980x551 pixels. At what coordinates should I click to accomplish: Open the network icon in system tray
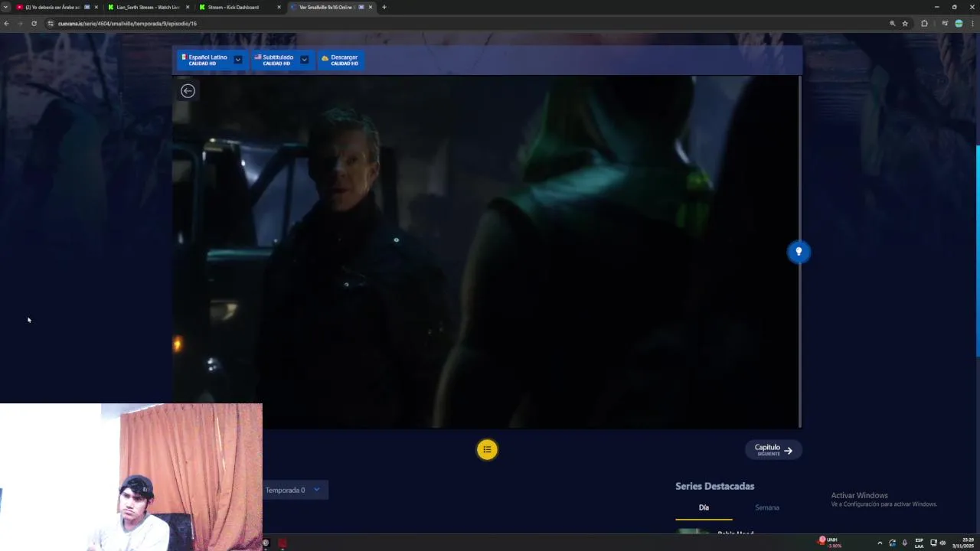click(933, 543)
